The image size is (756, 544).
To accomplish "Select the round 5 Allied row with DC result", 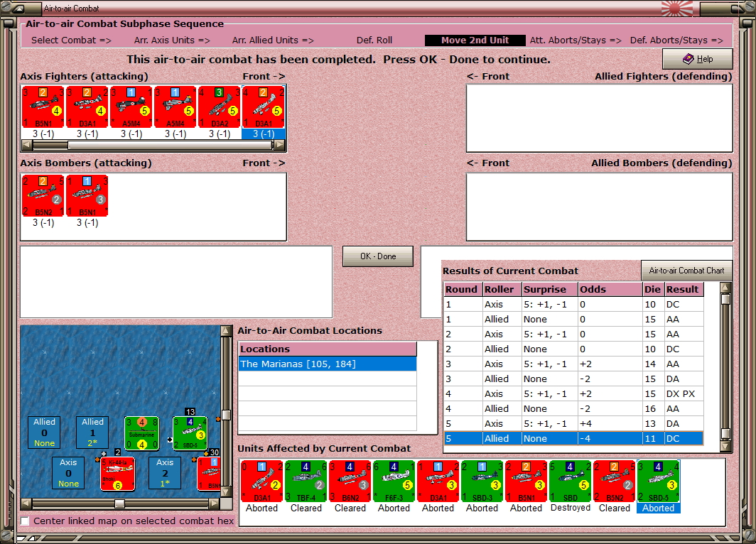I will [573, 438].
